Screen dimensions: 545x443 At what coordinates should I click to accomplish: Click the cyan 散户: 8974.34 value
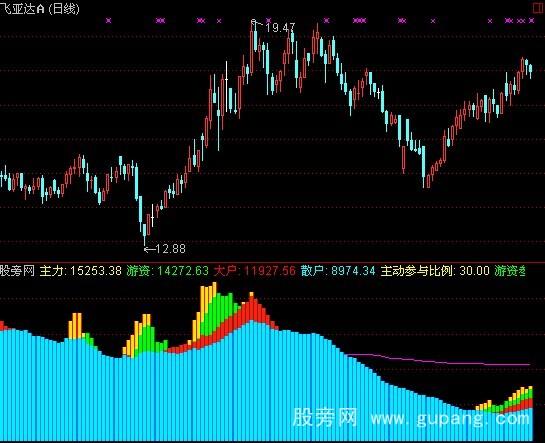338,270
